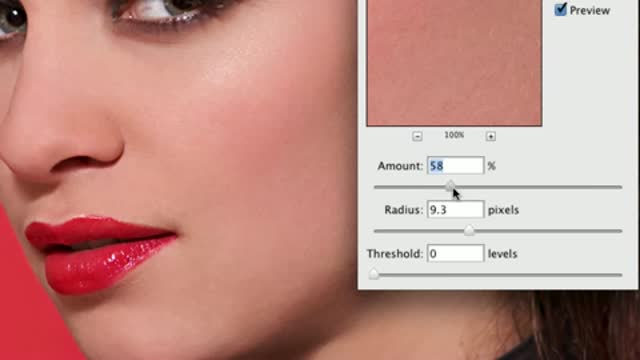Click the skin texture preview thumbnail
The width and height of the screenshot is (640, 360).
(454, 62)
